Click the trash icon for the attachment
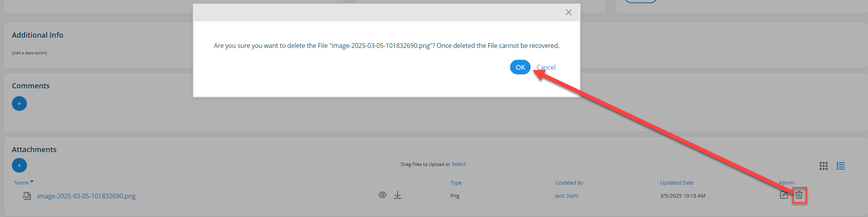Viewport: 868px width, 217px height. 799,195
